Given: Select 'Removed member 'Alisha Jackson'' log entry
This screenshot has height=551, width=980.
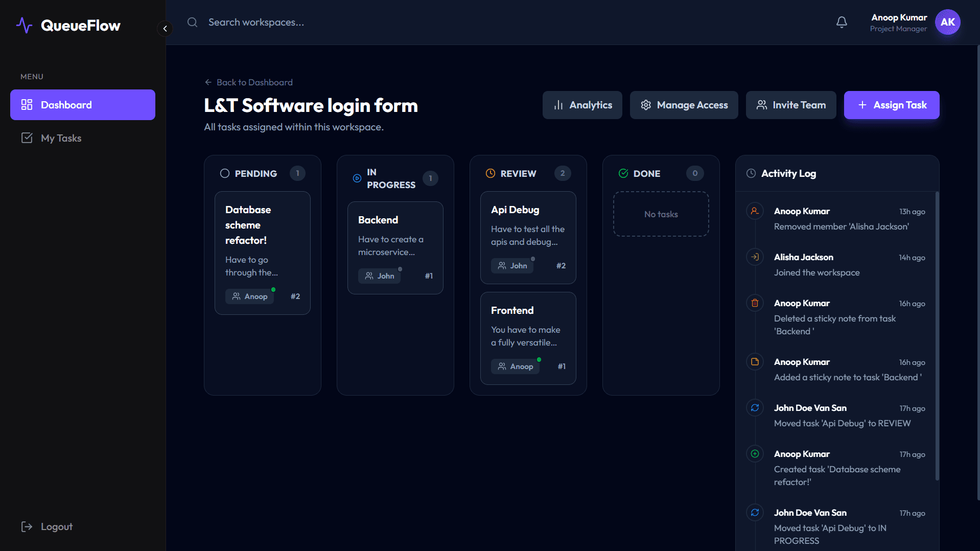Looking at the screenshot, I should [841, 227].
